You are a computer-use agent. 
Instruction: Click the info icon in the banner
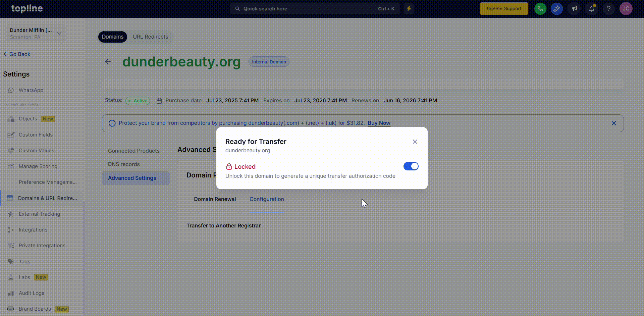[112, 123]
